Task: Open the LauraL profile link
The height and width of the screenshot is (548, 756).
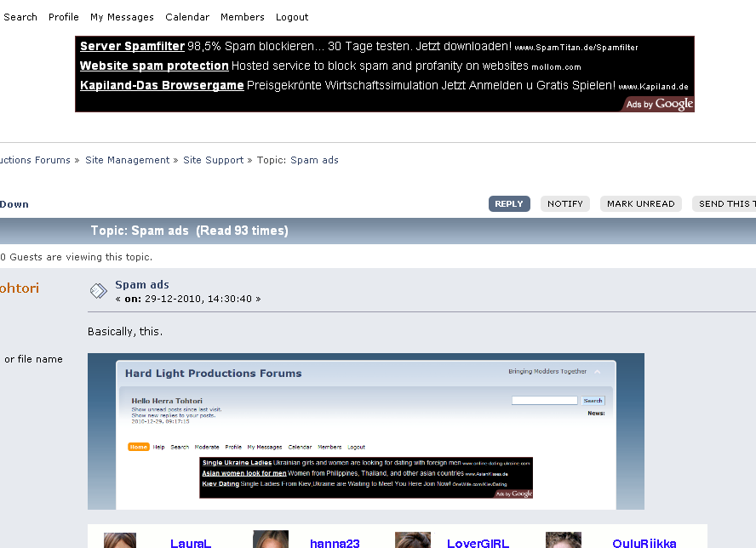Action: (x=191, y=543)
